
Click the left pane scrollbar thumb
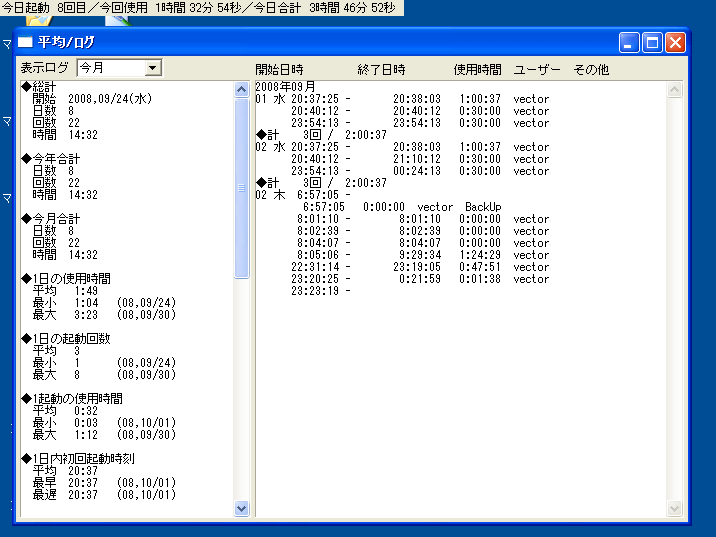click(x=242, y=188)
